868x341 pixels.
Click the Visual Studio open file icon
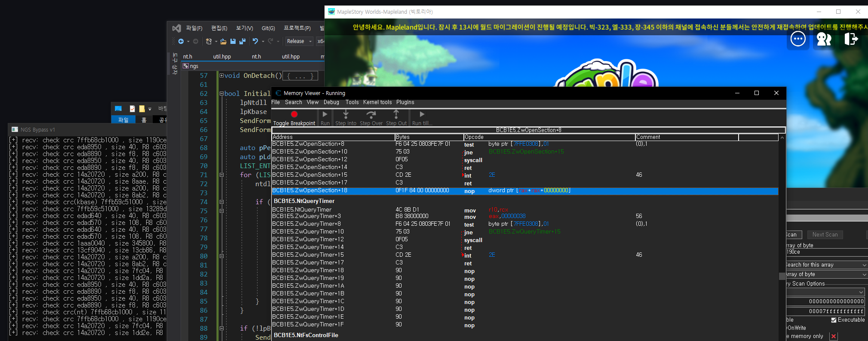[224, 41]
